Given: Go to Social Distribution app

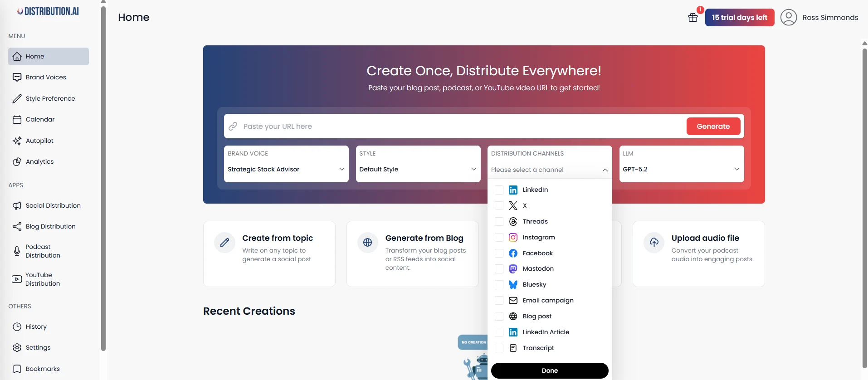Looking at the screenshot, I should pos(49,206).
